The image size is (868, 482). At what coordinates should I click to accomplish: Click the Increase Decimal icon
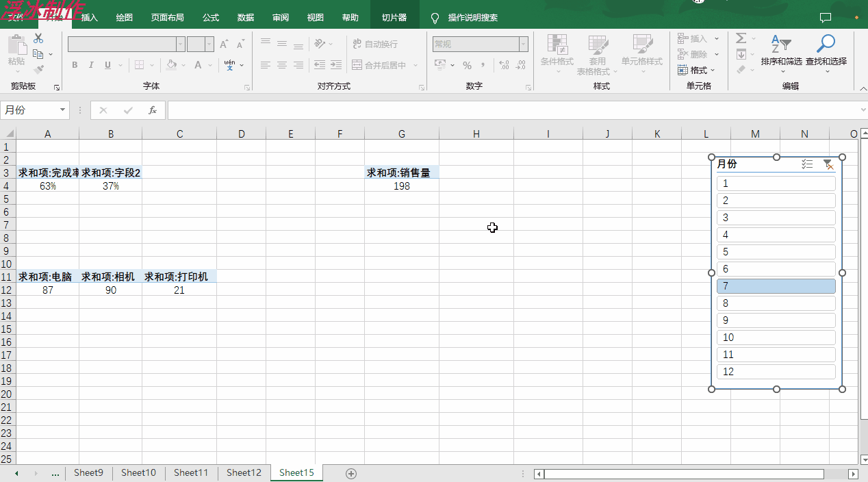tap(505, 65)
